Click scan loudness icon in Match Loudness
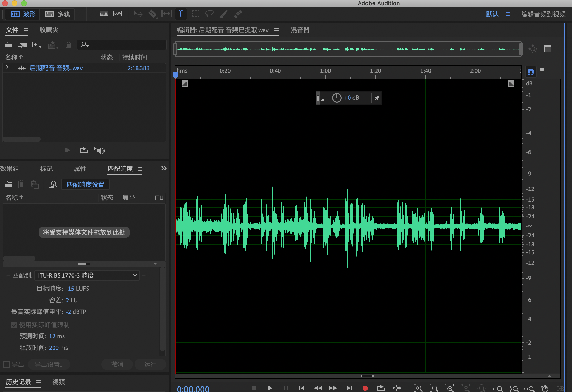Viewport: 572px width, 392px height. point(53,184)
